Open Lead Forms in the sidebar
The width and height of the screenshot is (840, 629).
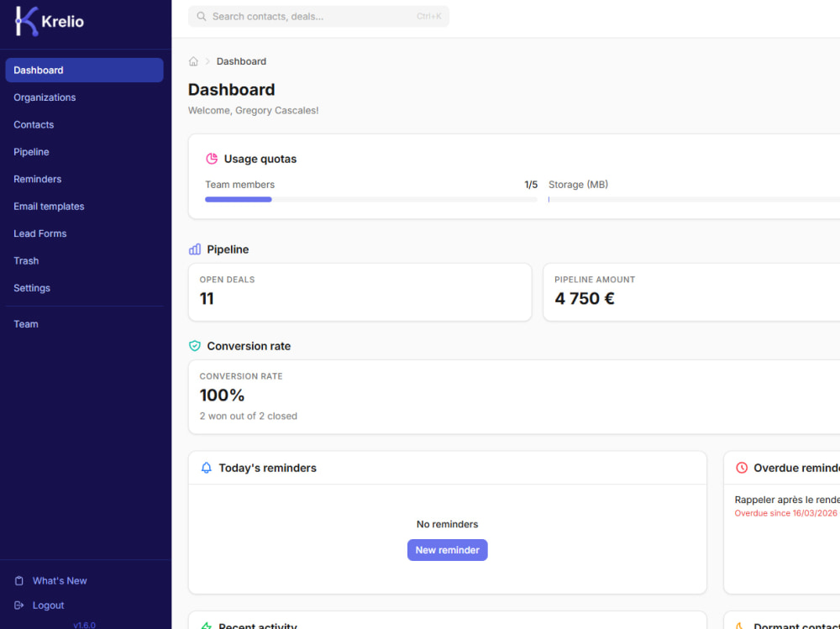pos(84,233)
